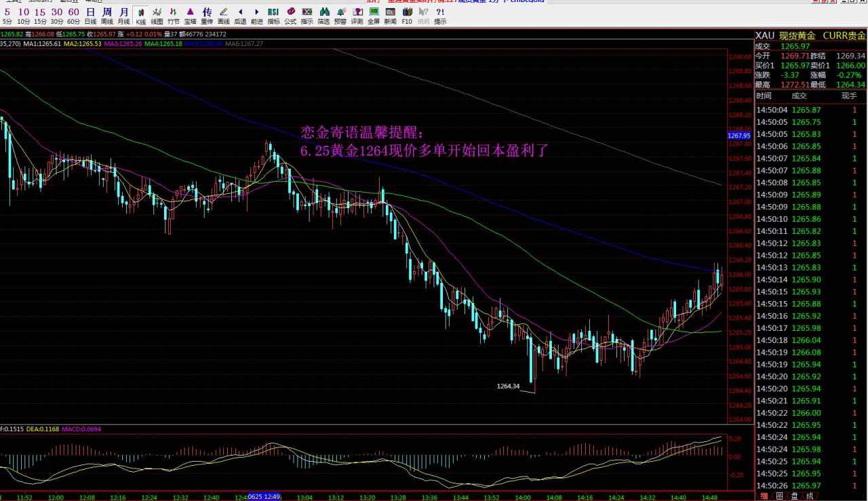Open the 新闻 news panel
Viewport: 868px width, 501px height.
[390, 16]
